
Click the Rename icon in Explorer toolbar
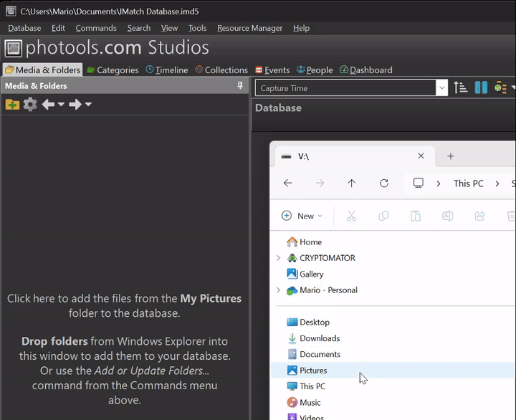tap(447, 216)
